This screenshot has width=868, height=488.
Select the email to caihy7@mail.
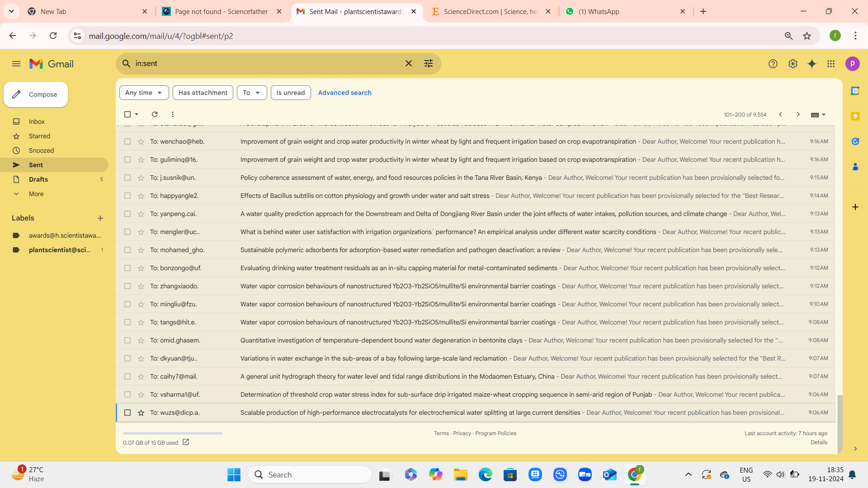point(127,376)
